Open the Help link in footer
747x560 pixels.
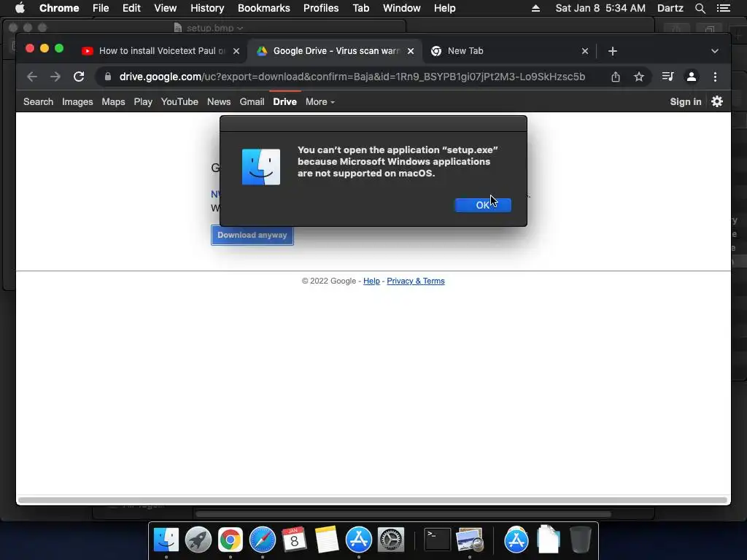tap(371, 281)
